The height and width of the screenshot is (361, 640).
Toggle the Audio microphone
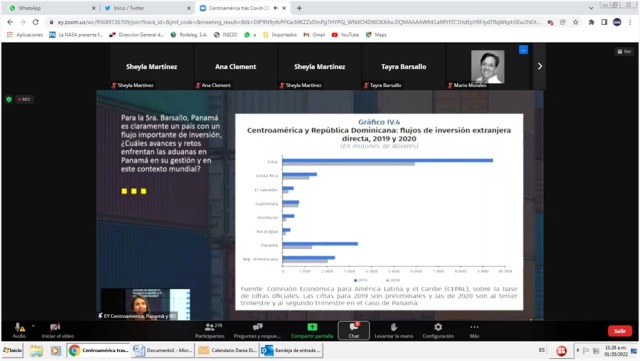(19, 330)
